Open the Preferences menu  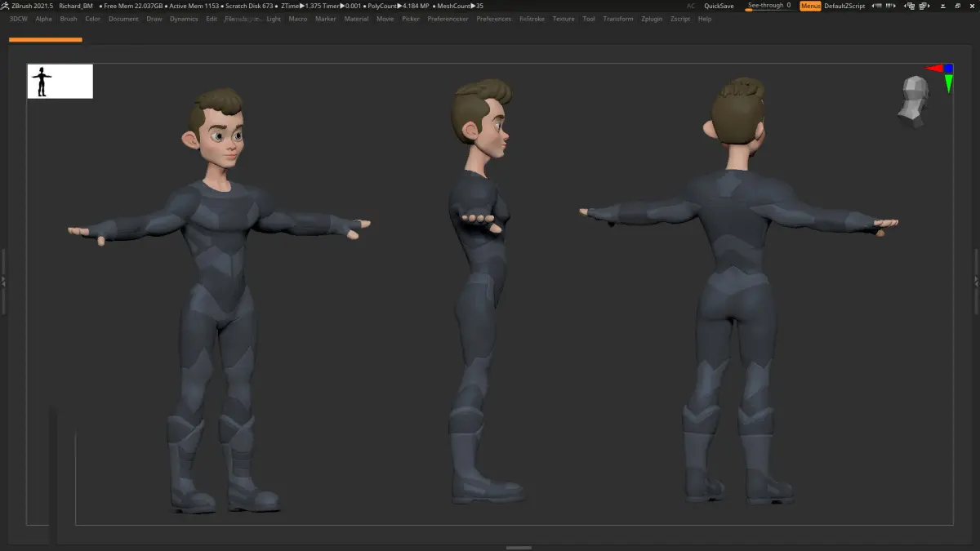tap(494, 19)
